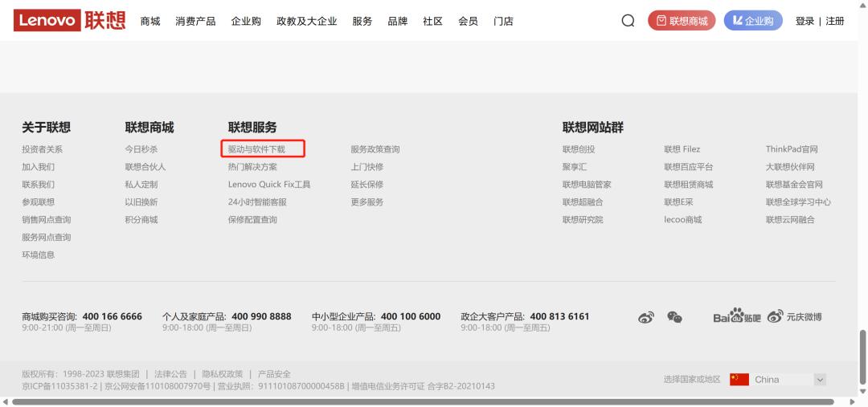Open the 品牌 menu

[x=398, y=21]
